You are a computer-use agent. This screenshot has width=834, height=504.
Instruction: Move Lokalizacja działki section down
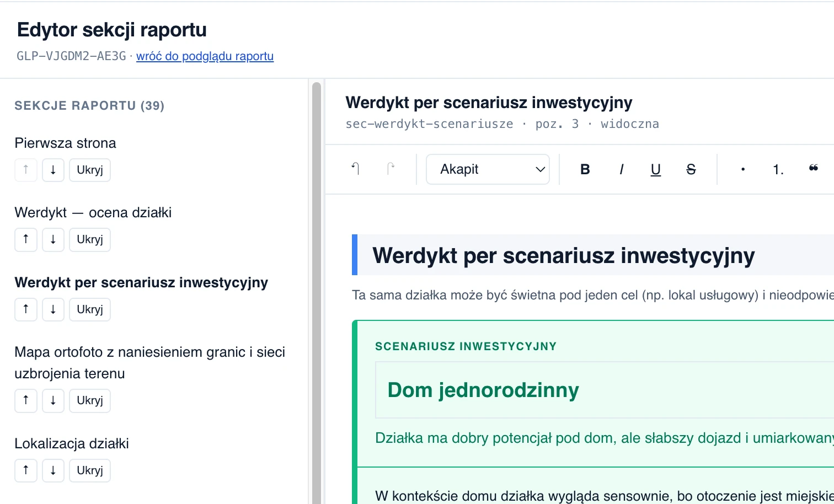tap(53, 470)
